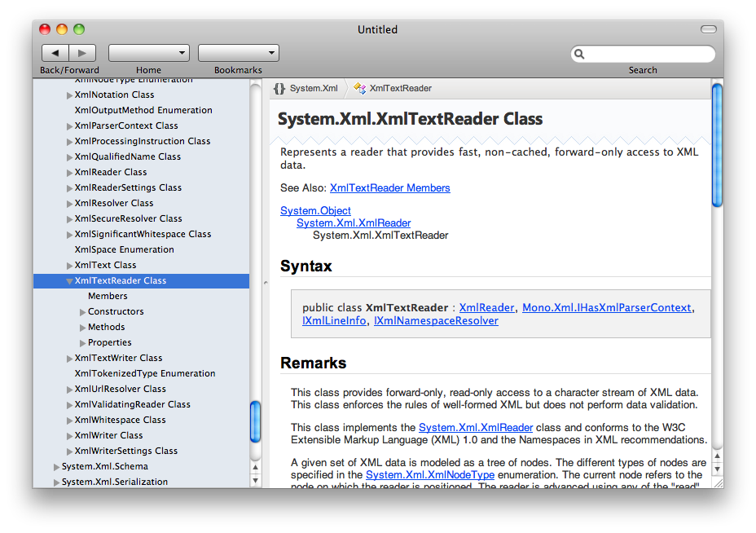Follow the IXmlLineInfo link
756x533 pixels.
pyautogui.click(x=334, y=321)
